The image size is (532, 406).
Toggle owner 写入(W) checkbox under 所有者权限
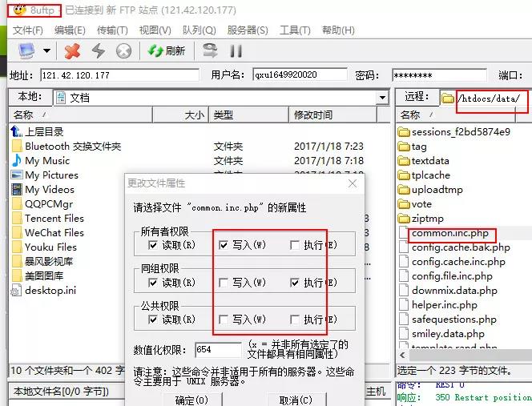[224, 245]
